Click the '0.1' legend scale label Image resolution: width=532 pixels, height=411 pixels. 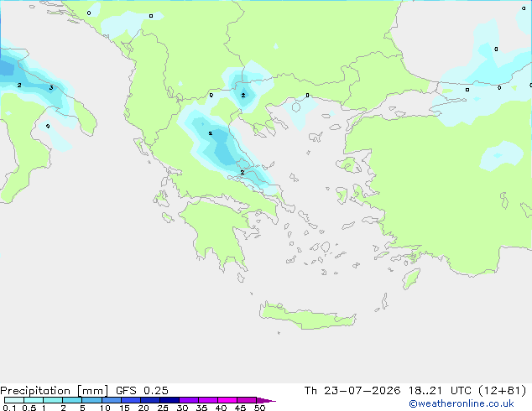coord(9,408)
